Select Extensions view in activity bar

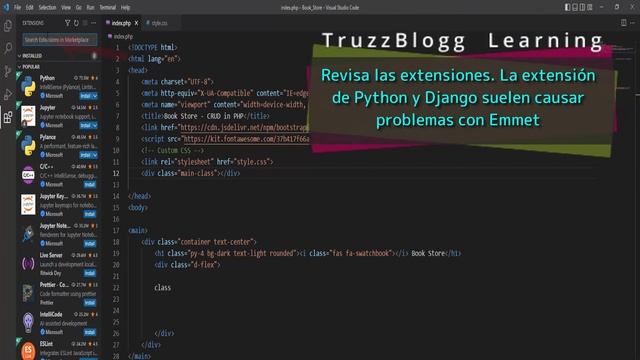click(x=8, y=118)
